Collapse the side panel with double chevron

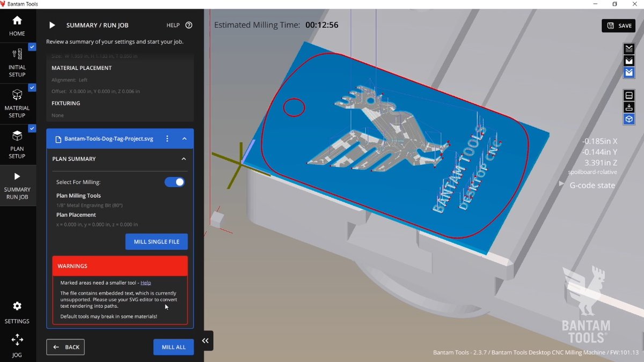click(205, 341)
